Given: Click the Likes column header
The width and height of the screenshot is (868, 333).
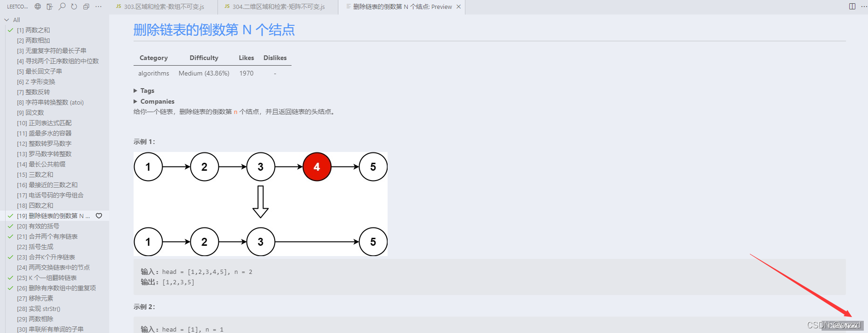Looking at the screenshot, I should coord(247,58).
